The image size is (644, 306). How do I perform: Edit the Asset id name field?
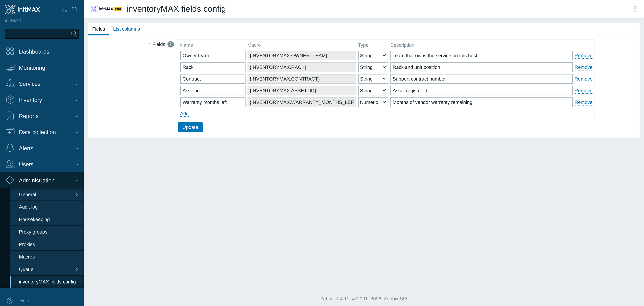coord(213,91)
